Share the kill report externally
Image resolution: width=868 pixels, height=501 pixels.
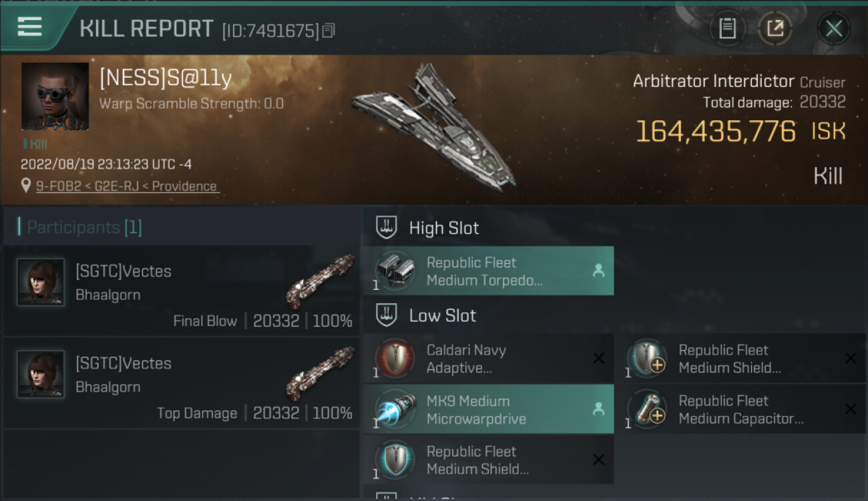click(x=775, y=29)
